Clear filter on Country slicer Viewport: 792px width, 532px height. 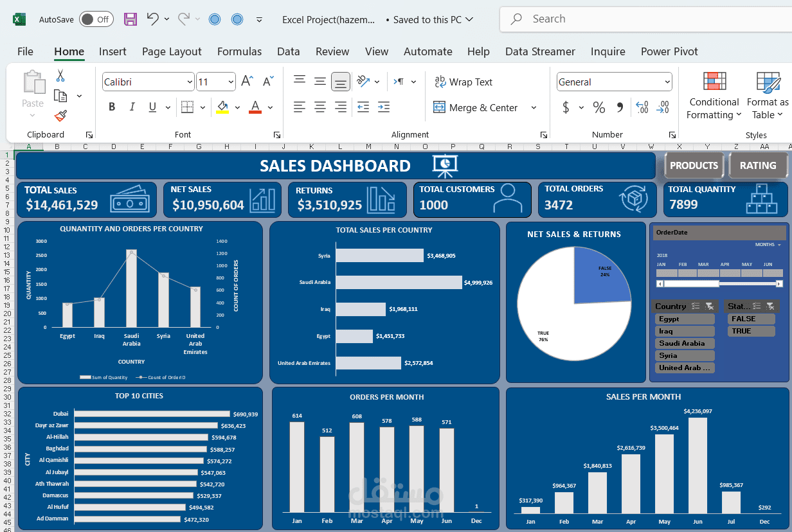pyautogui.click(x=709, y=306)
